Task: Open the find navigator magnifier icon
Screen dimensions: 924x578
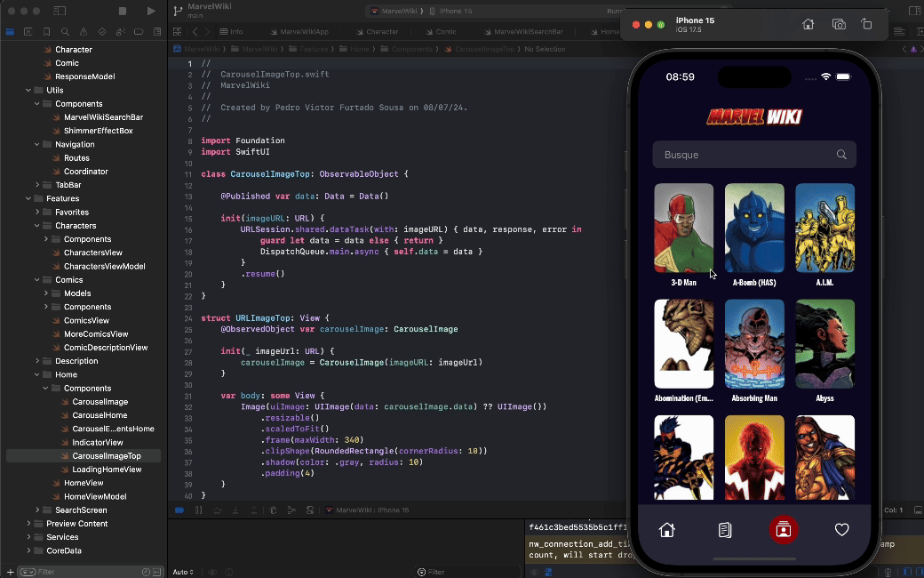Action: click(x=65, y=32)
